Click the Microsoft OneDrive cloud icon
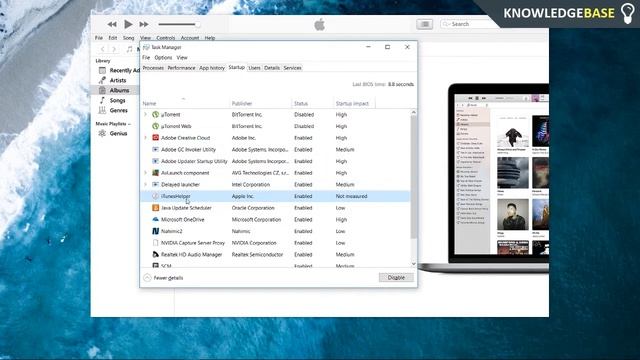 (156, 220)
